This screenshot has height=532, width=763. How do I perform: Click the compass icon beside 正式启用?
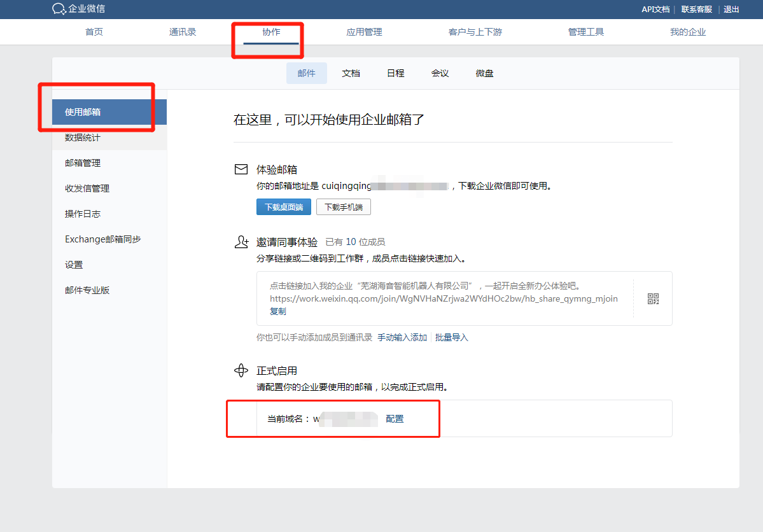click(x=241, y=370)
